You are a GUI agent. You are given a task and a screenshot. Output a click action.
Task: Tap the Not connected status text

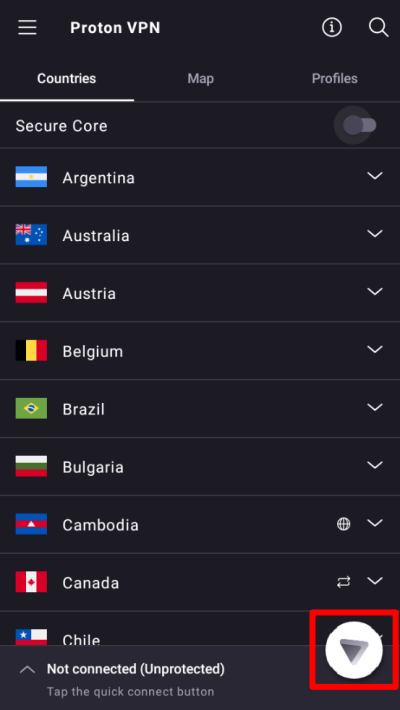pyautogui.click(x=135, y=669)
